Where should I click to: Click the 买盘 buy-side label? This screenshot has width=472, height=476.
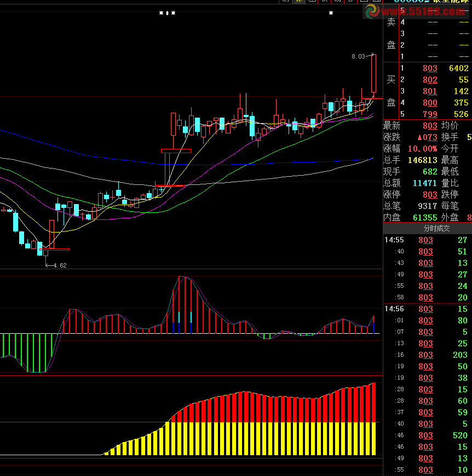point(391,91)
